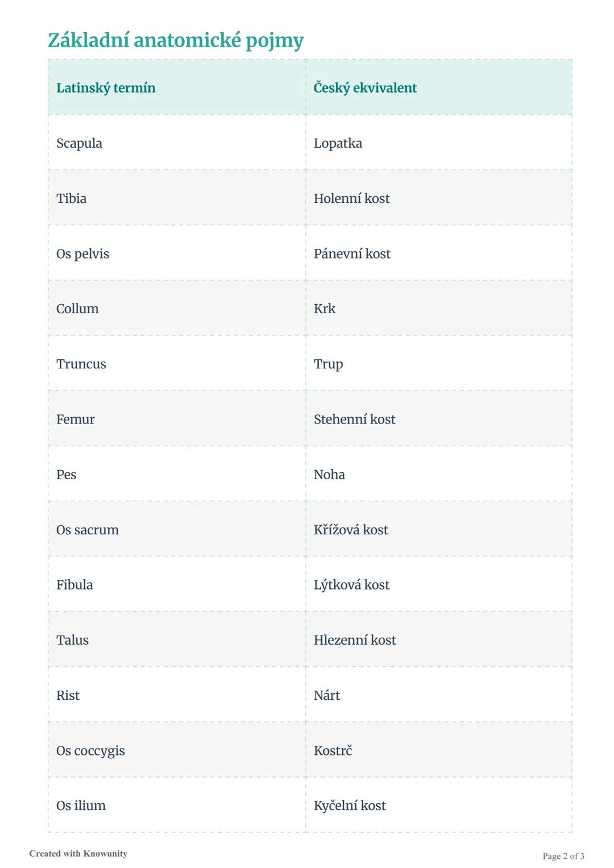Select the 'Talus' Latin term

click(x=72, y=640)
